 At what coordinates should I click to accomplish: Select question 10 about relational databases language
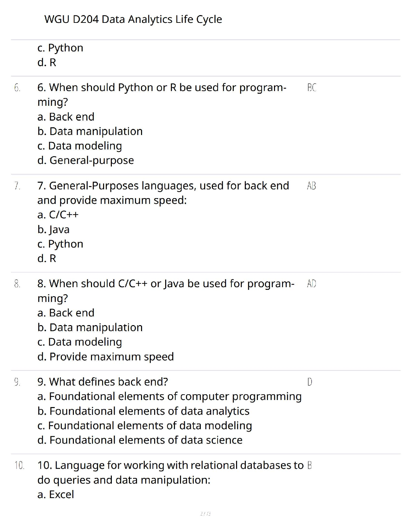click(x=171, y=473)
